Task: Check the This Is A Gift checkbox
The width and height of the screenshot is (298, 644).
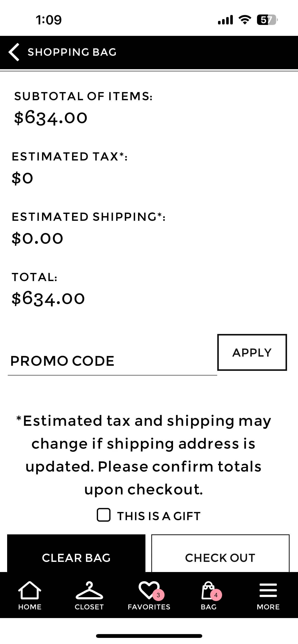Action: click(x=104, y=515)
